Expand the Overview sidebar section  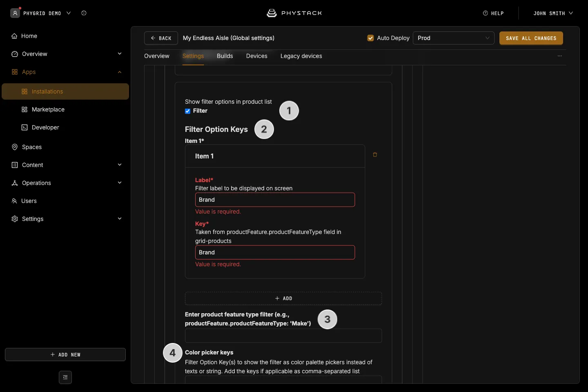[x=120, y=54]
